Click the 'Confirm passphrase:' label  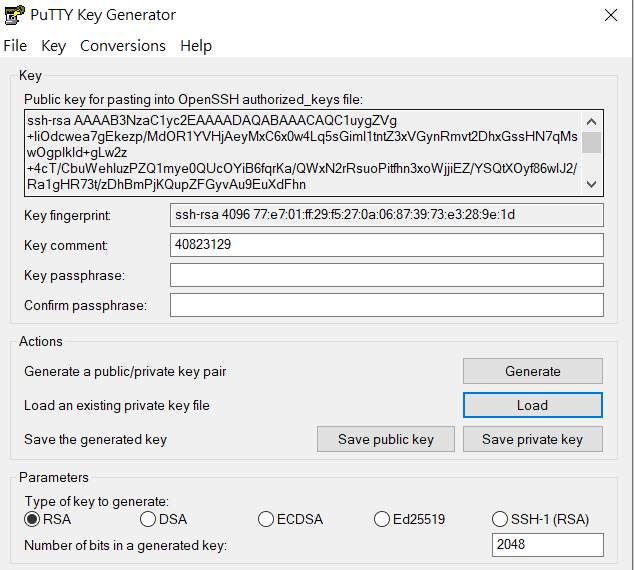85,305
